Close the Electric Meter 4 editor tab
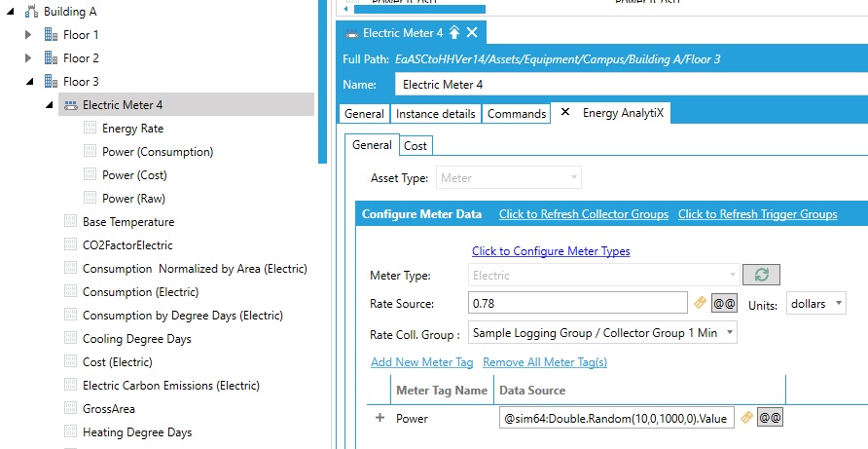The height and width of the screenshot is (449, 868). [472, 33]
